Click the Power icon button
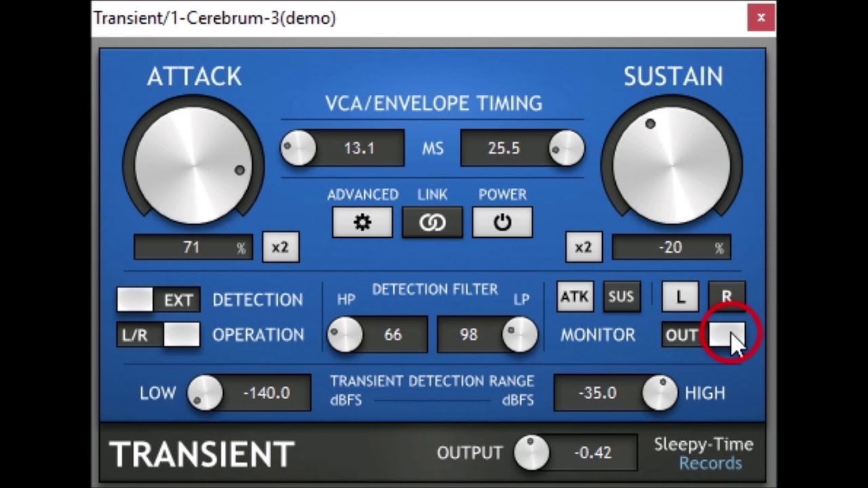 click(502, 222)
